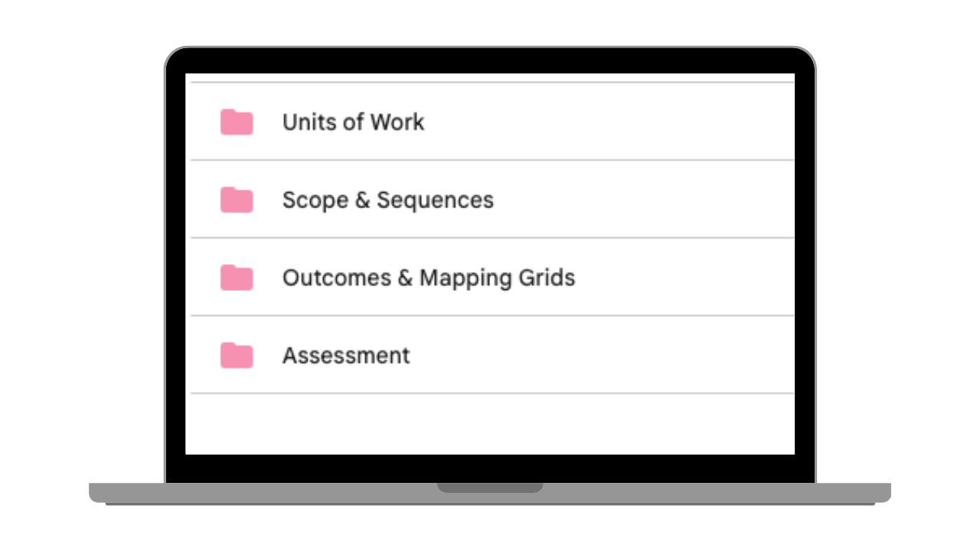
Task: Click blank white area below Assessment row
Action: point(490,425)
